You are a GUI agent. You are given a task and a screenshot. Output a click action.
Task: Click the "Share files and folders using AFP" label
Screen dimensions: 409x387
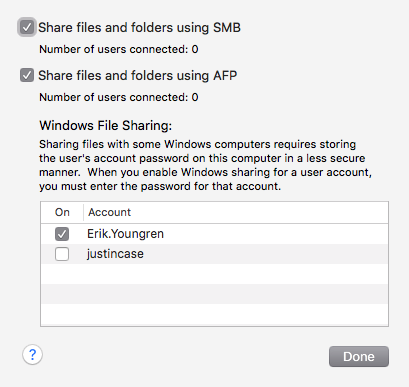point(138,75)
